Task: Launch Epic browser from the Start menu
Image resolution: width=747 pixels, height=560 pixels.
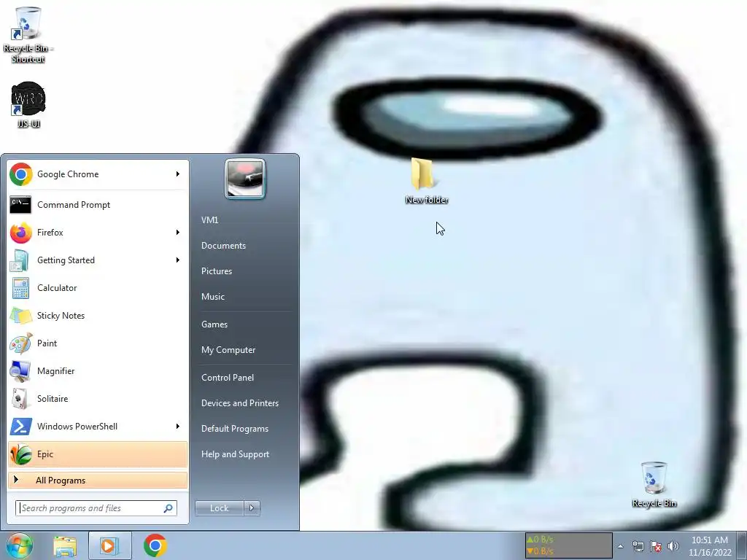Action: pyautogui.click(x=98, y=454)
